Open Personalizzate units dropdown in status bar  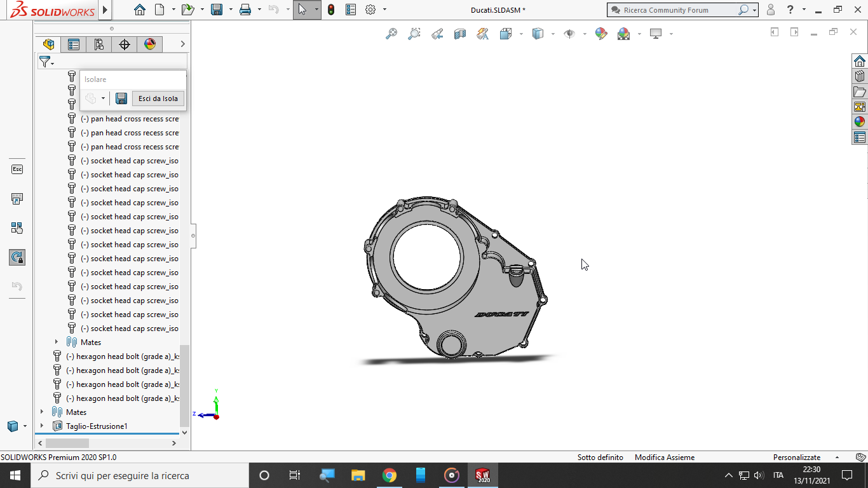click(x=837, y=457)
